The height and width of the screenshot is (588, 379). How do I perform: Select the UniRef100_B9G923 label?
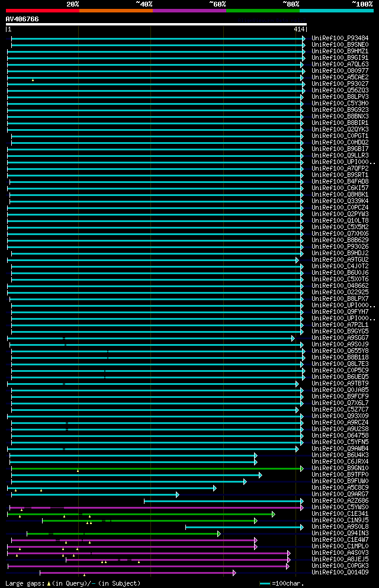tap(340, 110)
